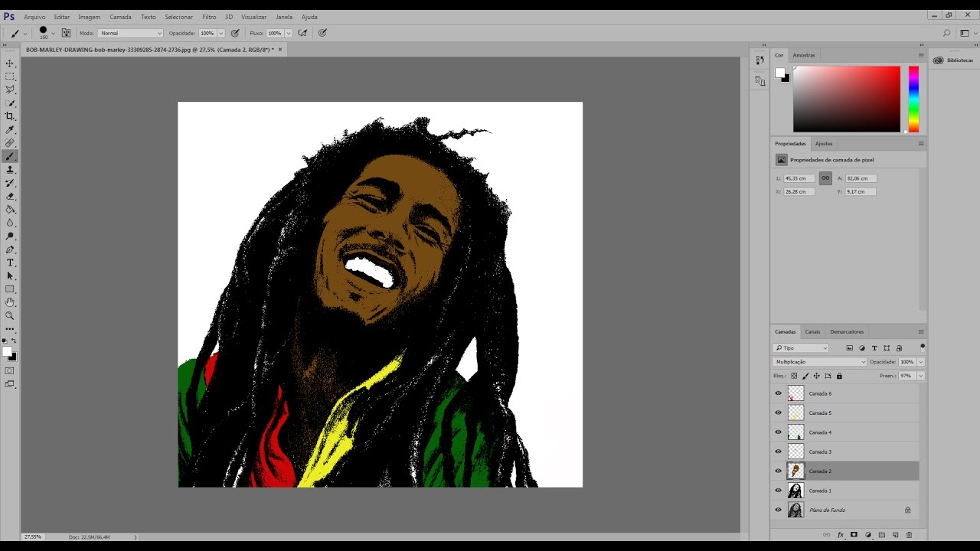The image size is (980, 551).
Task: Toggle Quick Mask mode icon
Action: (10, 370)
